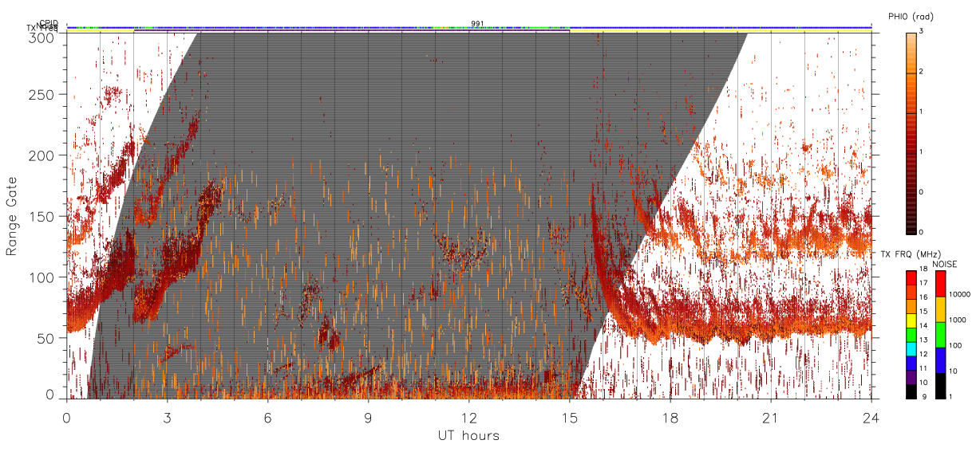Click the 'PHI0 (rad)' color bar title
This screenshot has width=980, height=452.
[x=911, y=17]
